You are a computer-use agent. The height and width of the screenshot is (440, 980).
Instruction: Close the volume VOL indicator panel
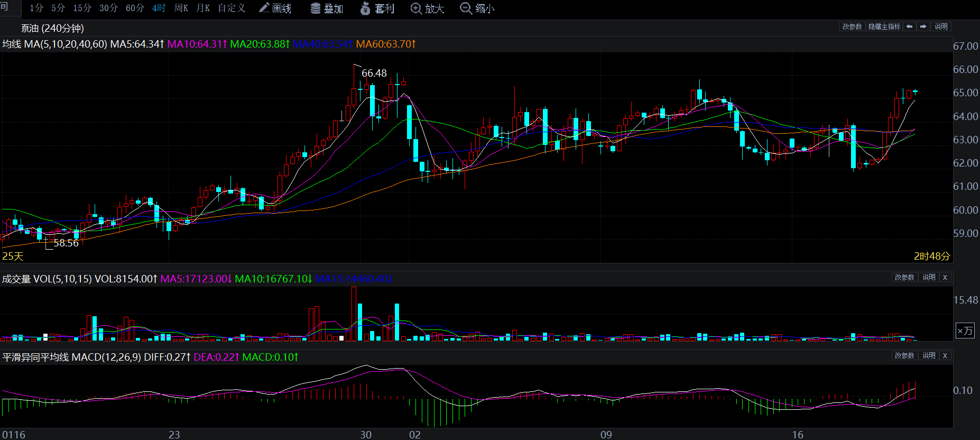point(945,277)
